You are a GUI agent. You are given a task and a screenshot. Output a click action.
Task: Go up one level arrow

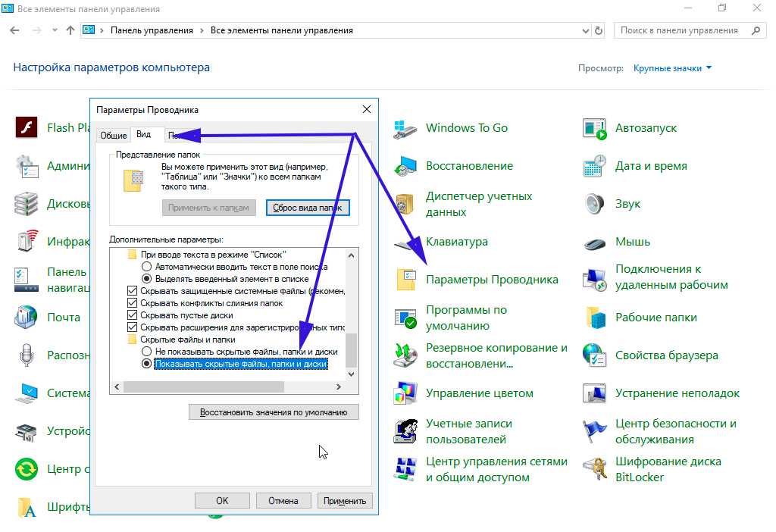tap(70, 30)
